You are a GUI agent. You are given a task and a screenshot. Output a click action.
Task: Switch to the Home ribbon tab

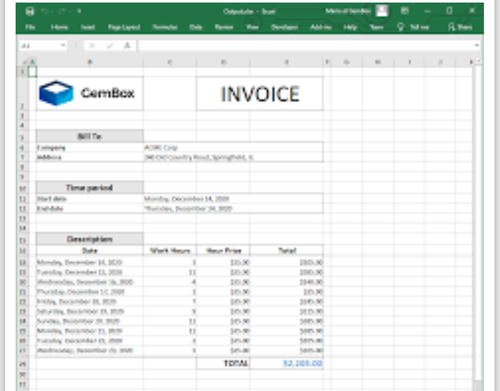(x=59, y=27)
